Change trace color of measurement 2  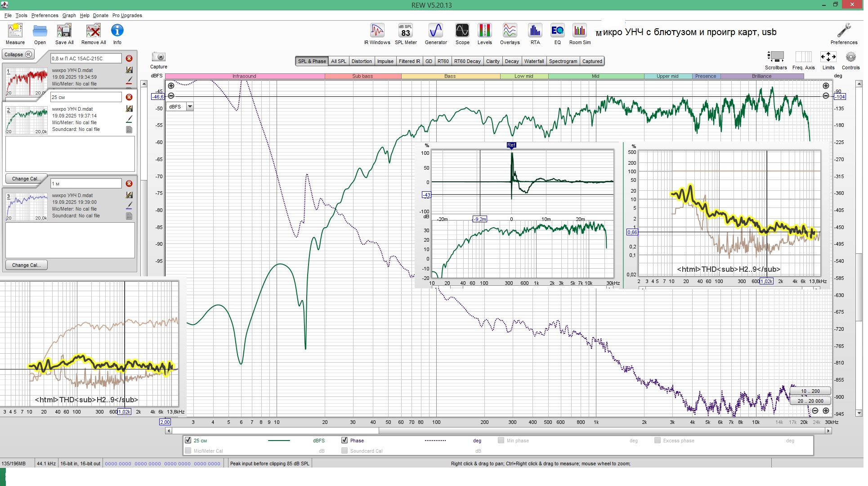(129, 119)
